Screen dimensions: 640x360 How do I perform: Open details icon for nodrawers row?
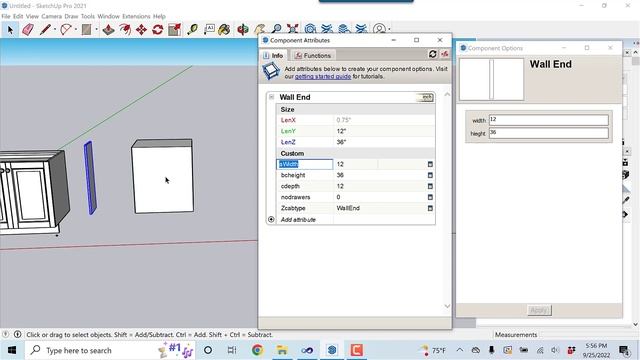coord(430,197)
